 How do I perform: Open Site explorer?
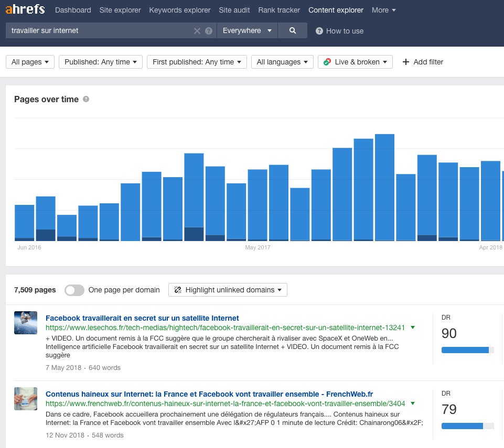click(120, 10)
